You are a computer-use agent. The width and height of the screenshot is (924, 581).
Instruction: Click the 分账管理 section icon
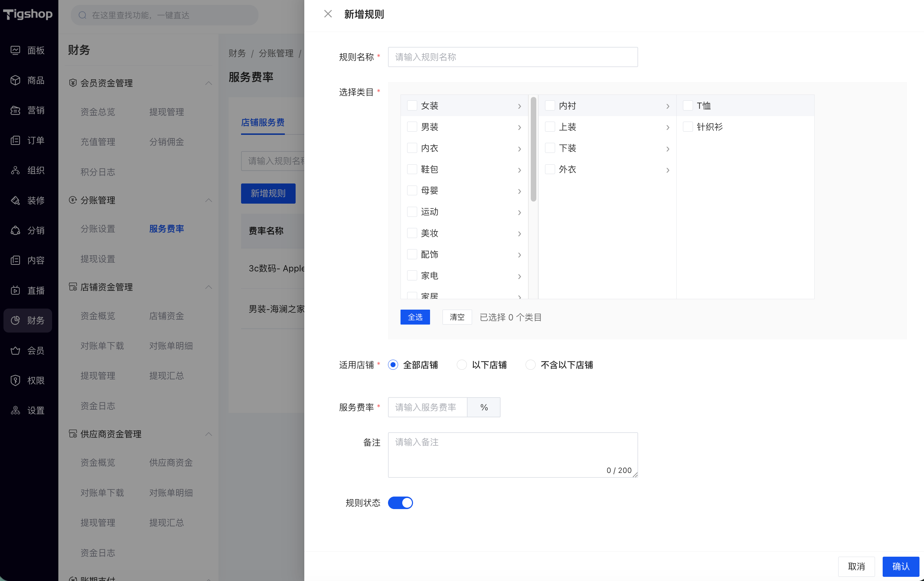73,200
